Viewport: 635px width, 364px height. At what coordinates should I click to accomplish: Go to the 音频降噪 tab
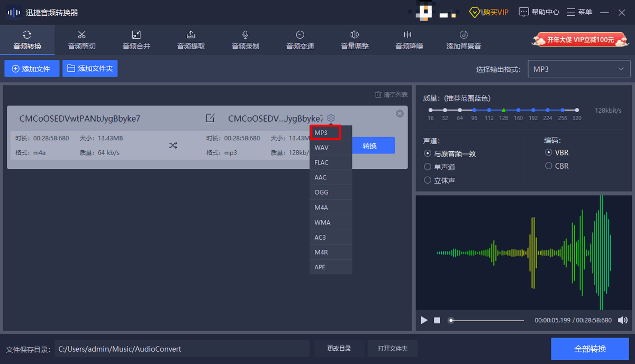click(409, 40)
